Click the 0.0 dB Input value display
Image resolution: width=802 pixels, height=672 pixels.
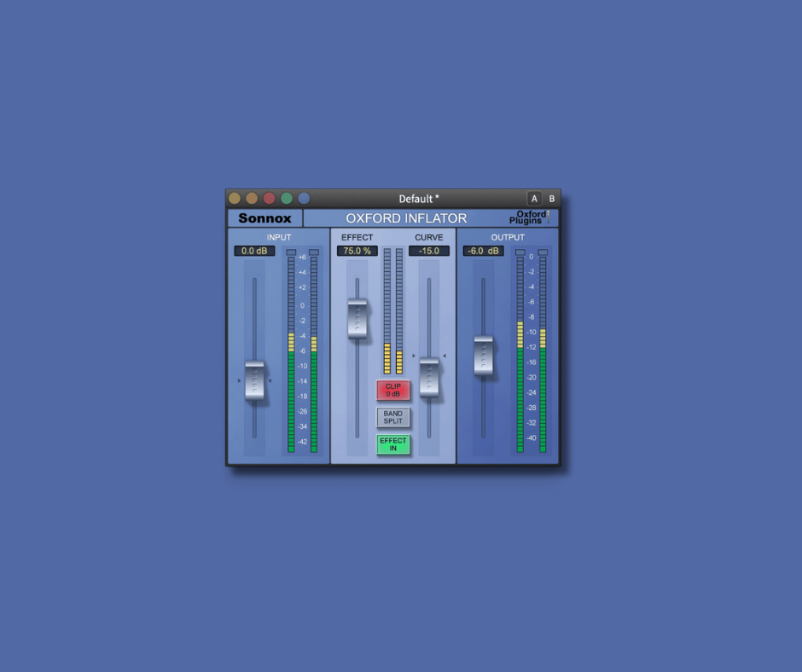[x=253, y=251]
